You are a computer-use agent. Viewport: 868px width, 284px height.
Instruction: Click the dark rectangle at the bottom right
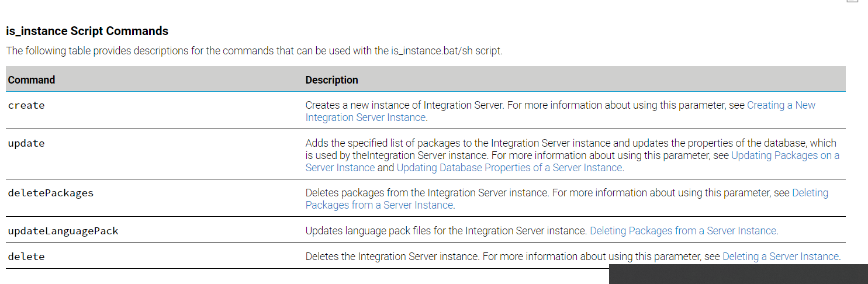pyautogui.click(x=738, y=274)
